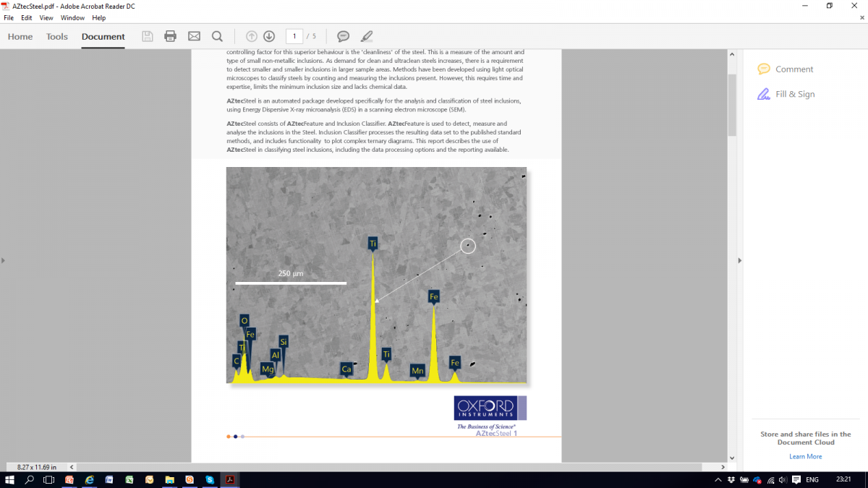This screenshot has height=488, width=868.
Task: Click the Oxford Instruments logo
Action: [x=490, y=408]
